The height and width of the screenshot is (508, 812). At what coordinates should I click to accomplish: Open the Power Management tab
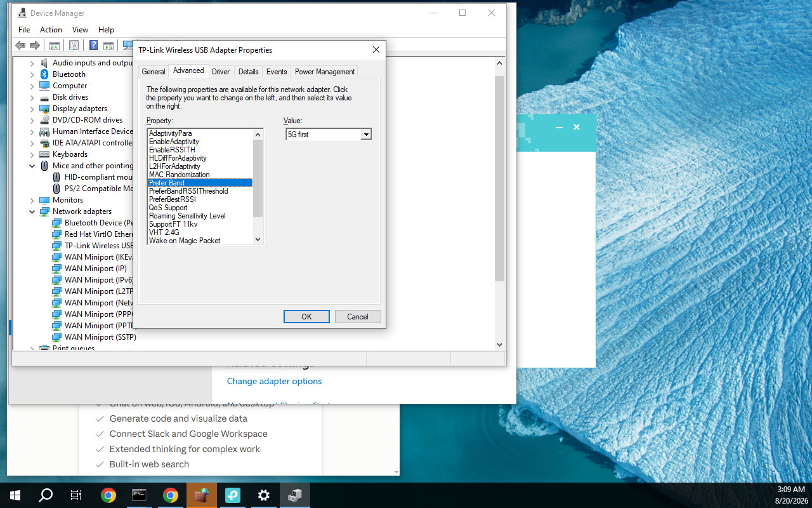click(325, 72)
